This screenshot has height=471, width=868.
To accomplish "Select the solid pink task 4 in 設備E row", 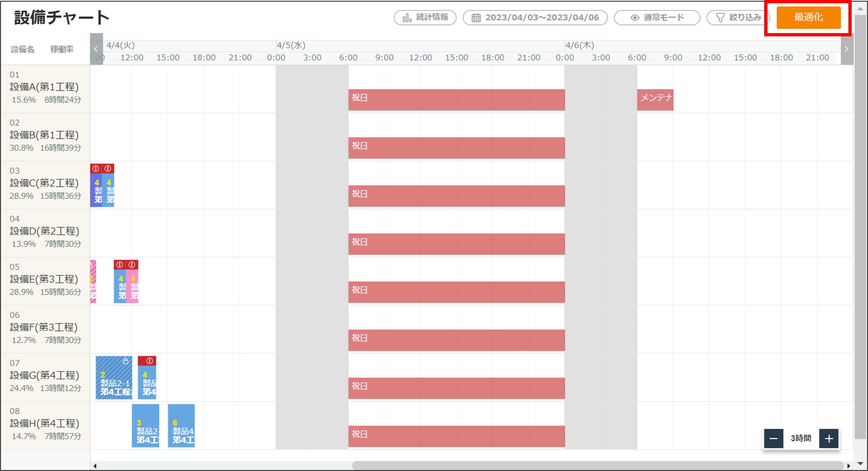I will [x=132, y=281].
